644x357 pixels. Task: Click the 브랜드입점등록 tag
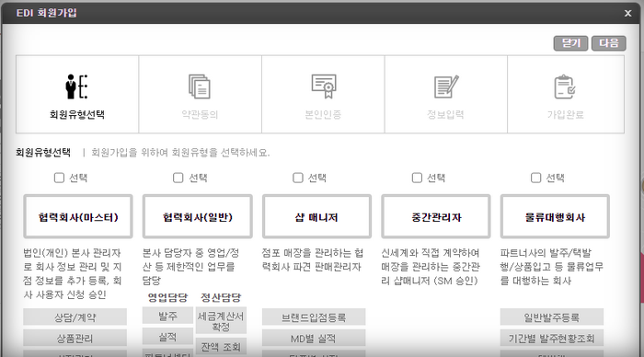(x=314, y=317)
